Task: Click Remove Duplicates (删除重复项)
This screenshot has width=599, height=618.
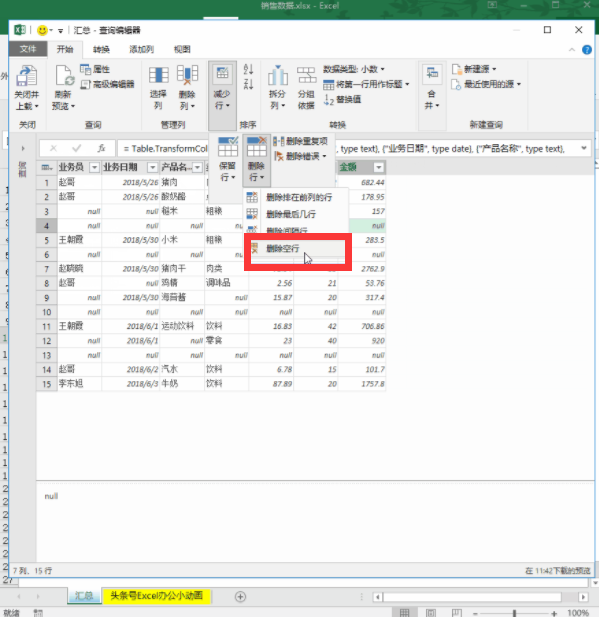Action: (301, 141)
